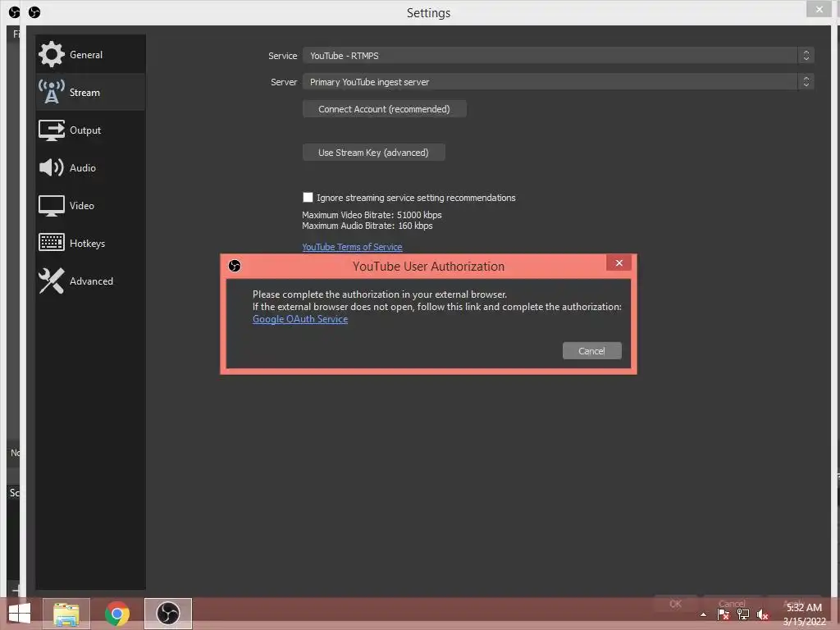The height and width of the screenshot is (630, 840).
Task: Switch to Hotkeys settings tab label
Action: tap(87, 243)
